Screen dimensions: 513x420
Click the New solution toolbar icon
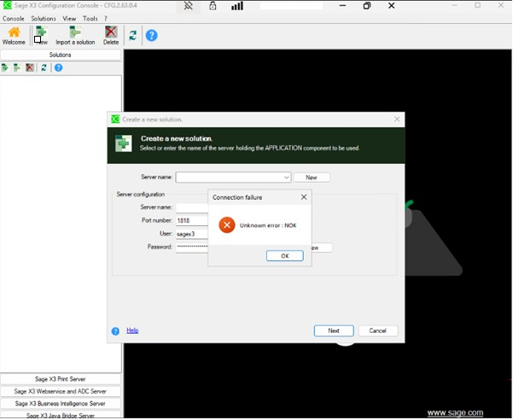click(41, 35)
